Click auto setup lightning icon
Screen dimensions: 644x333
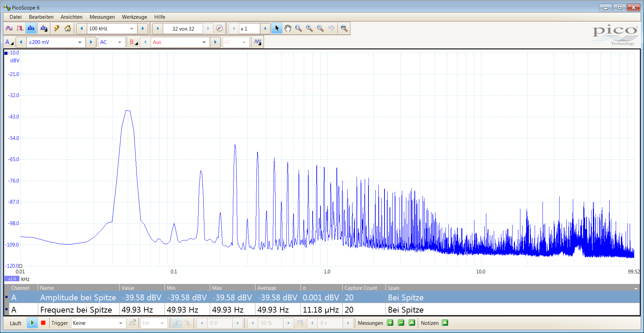[57, 28]
